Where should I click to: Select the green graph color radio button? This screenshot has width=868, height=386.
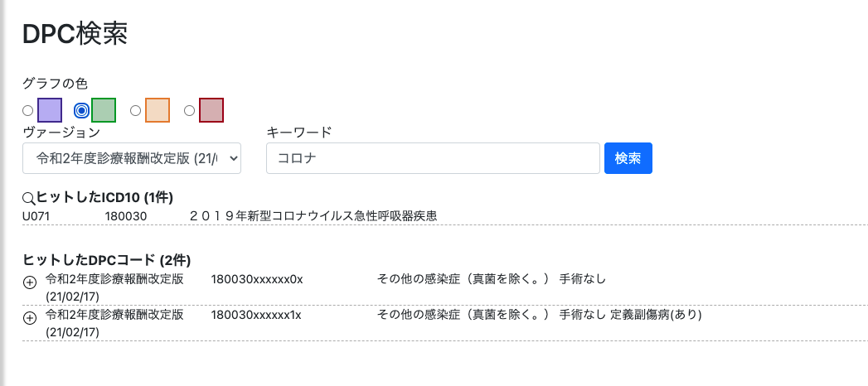point(81,110)
